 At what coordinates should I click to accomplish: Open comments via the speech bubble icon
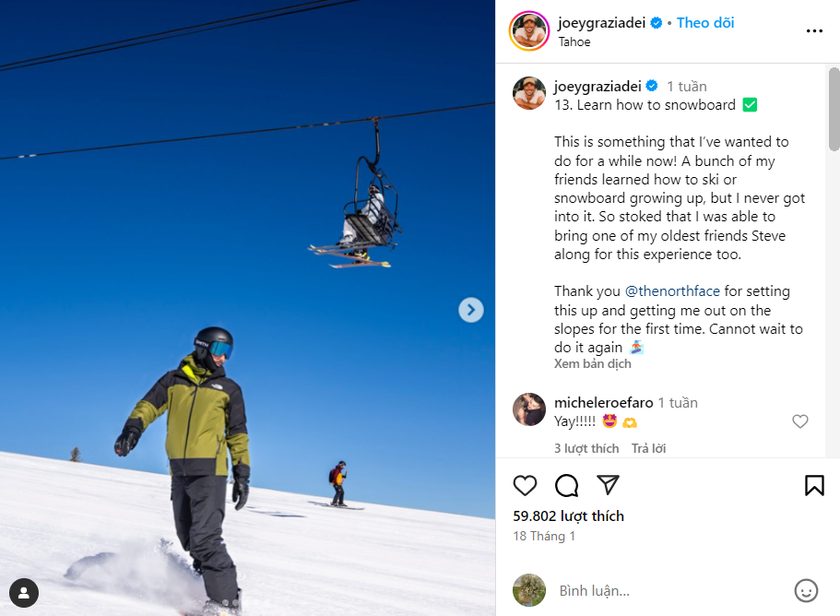[566, 485]
